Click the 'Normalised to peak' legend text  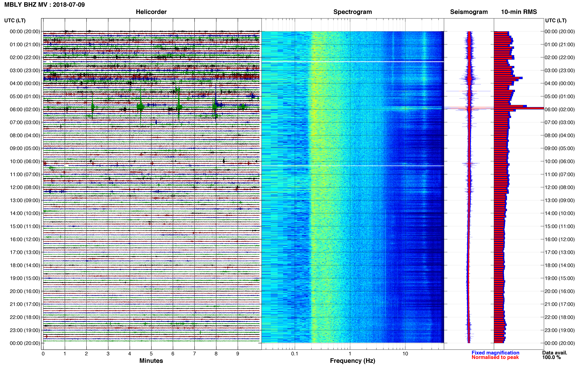pyautogui.click(x=495, y=357)
